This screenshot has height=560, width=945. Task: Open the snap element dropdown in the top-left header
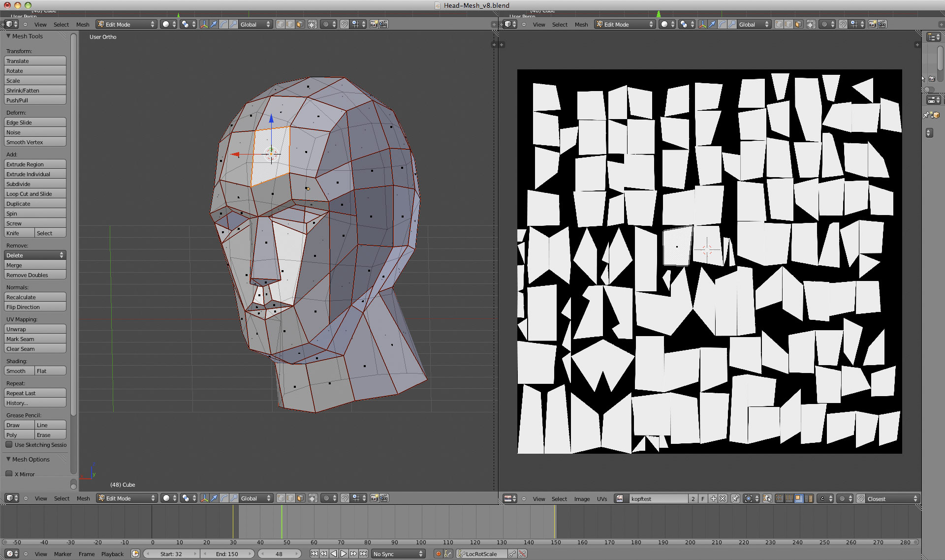coord(359,24)
